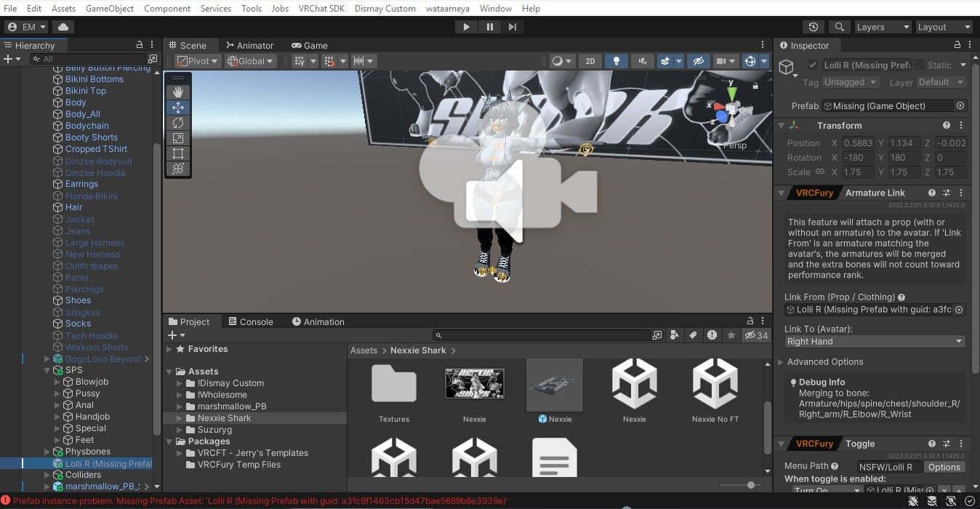Image resolution: width=980 pixels, height=509 pixels.
Task: Toggle 2D view mode
Action: pos(590,61)
